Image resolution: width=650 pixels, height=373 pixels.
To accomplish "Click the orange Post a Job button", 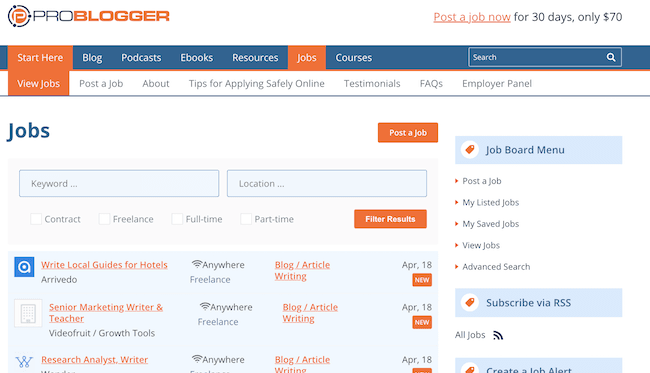I will point(408,133).
